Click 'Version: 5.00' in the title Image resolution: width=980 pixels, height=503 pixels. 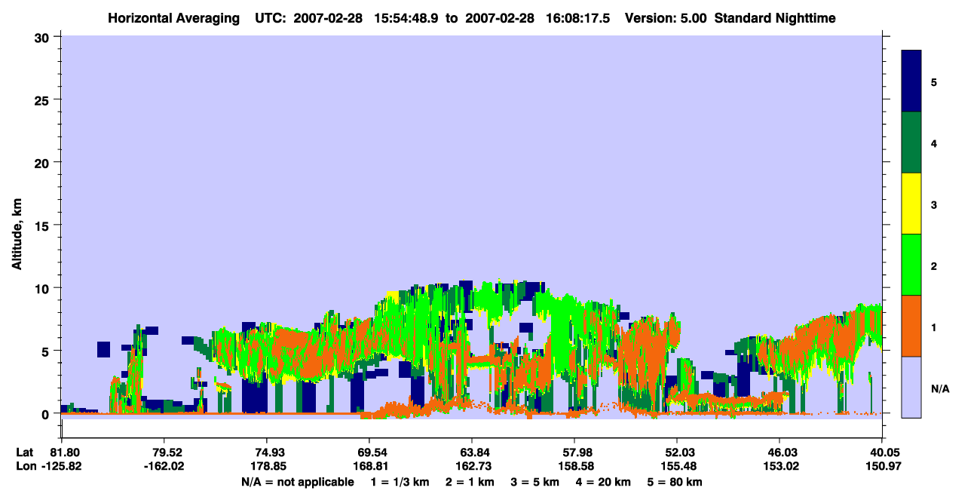tap(666, 17)
